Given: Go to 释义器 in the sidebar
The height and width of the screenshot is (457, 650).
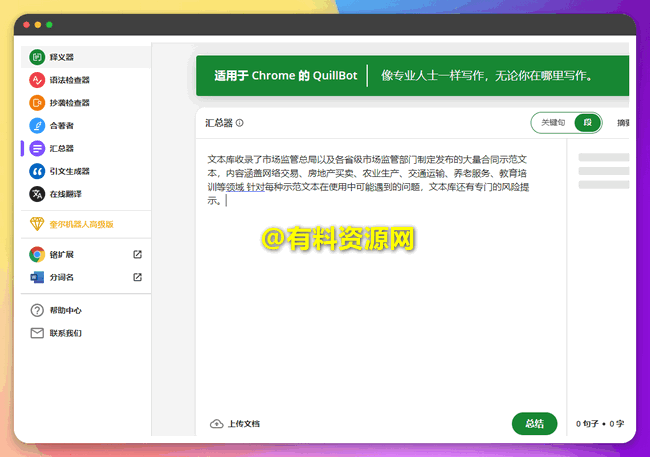Looking at the screenshot, I should tap(86, 57).
